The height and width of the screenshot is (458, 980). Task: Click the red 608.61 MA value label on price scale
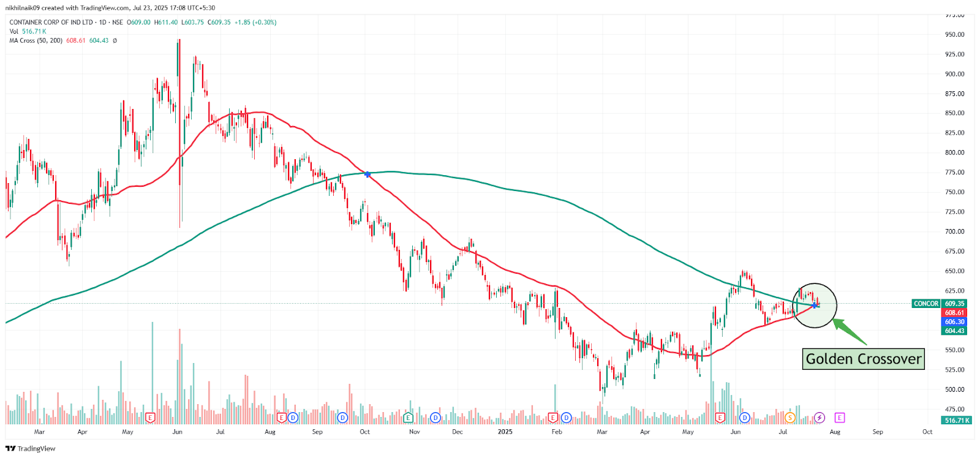point(954,313)
